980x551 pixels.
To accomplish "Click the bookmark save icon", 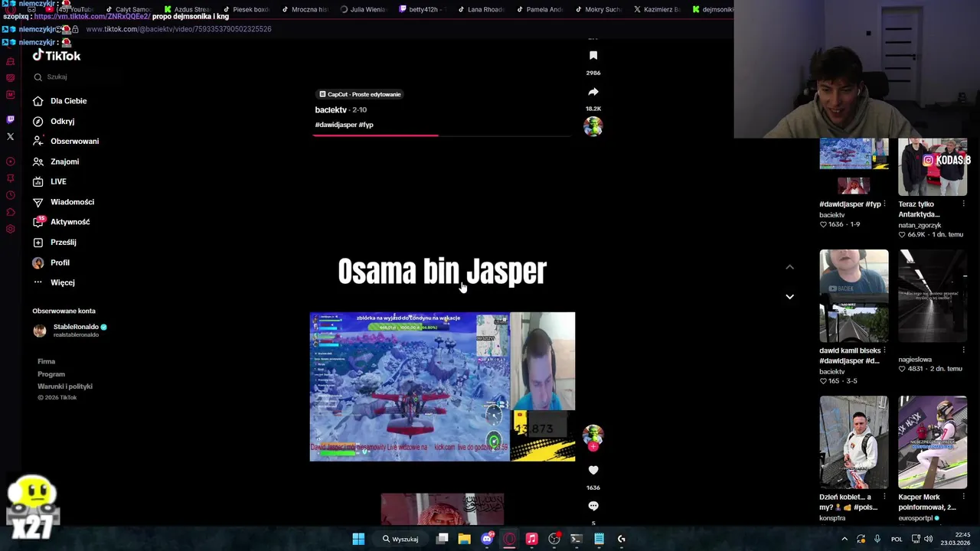I will click(593, 55).
